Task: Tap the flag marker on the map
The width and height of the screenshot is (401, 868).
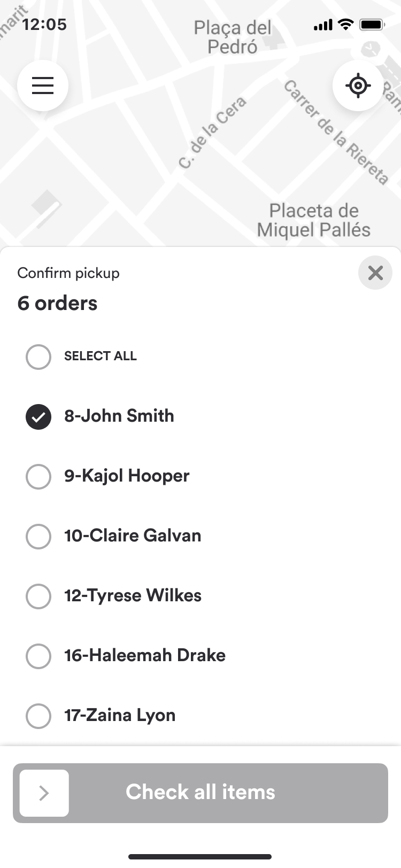Action: coord(45,207)
